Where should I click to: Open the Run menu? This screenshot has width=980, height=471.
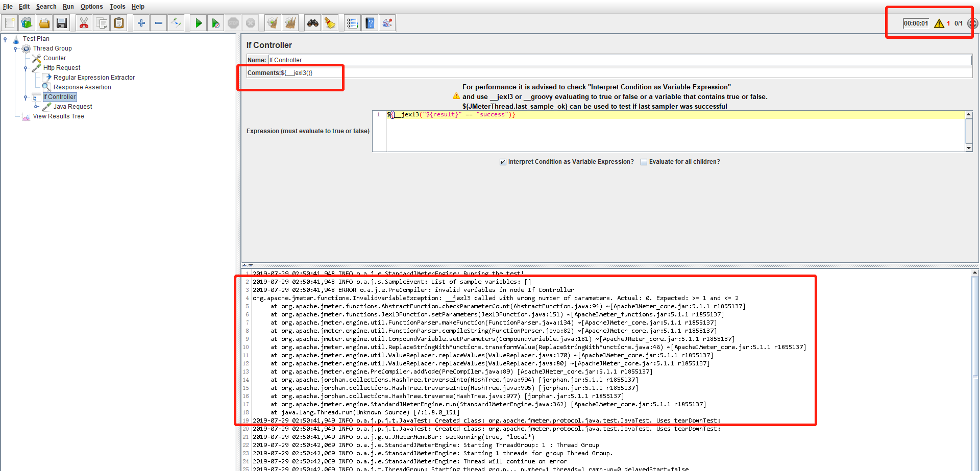[68, 7]
